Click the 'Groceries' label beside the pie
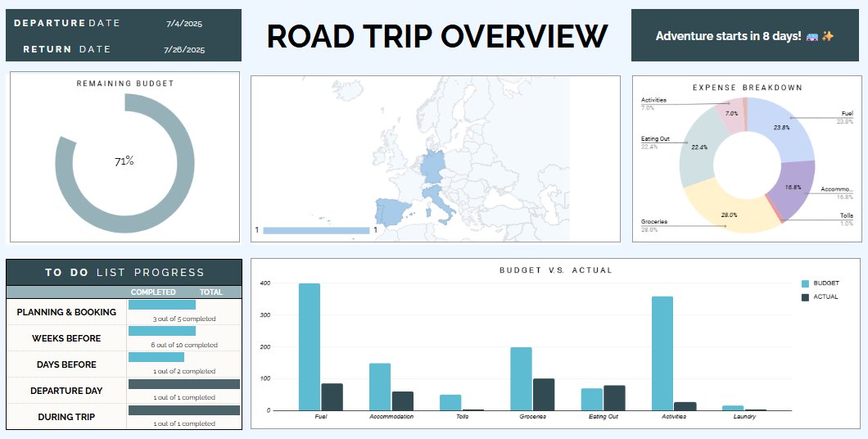The height and width of the screenshot is (439, 868). [x=653, y=221]
